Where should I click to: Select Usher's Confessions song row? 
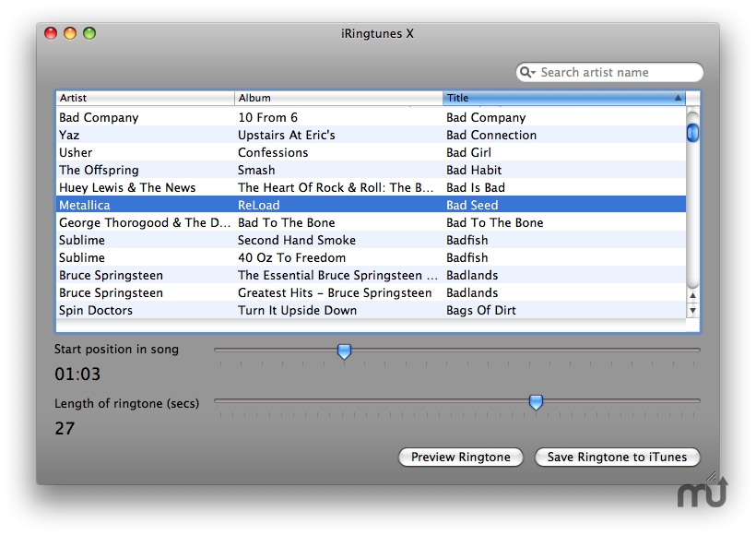click(371, 152)
